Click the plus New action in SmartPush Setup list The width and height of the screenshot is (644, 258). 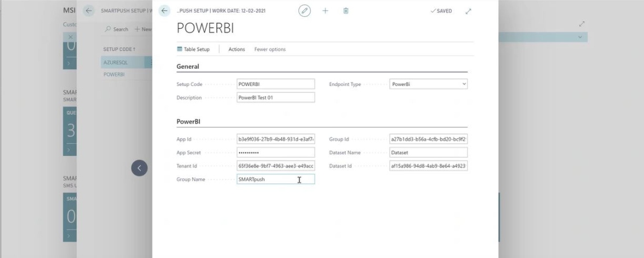143,29
